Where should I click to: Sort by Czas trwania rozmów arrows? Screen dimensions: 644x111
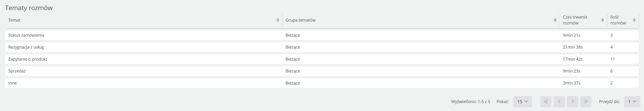pos(602,20)
